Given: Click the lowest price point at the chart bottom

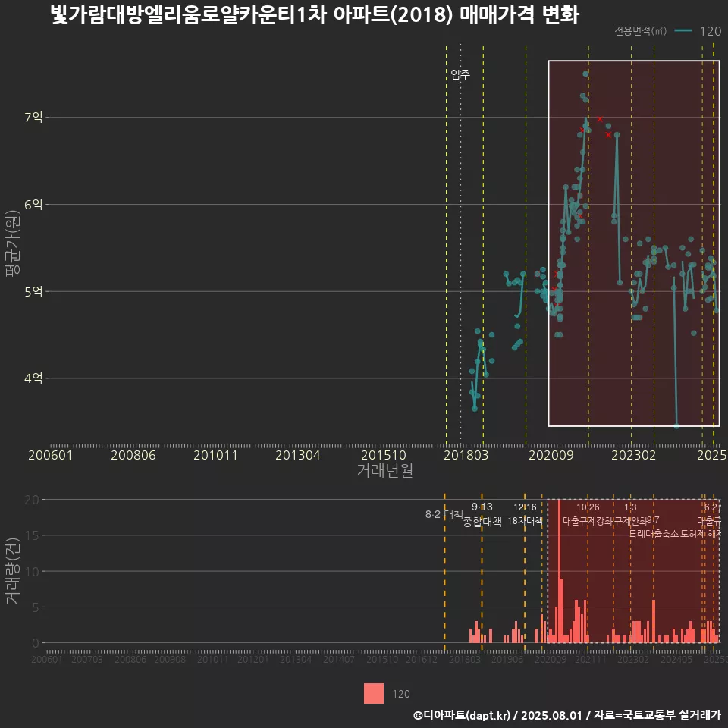Looking at the screenshot, I should pyautogui.click(x=676, y=425).
